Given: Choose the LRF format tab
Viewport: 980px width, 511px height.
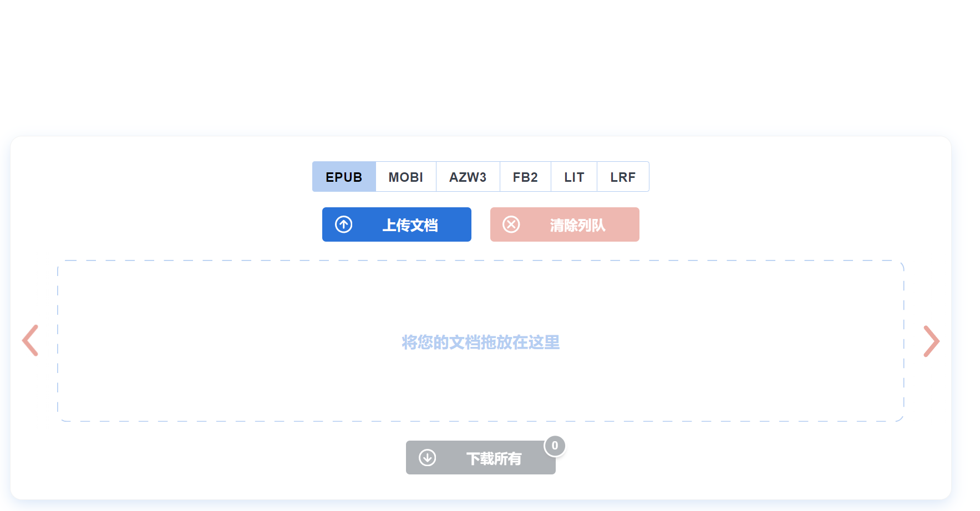Looking at the screenshot, I should (622, 177).
